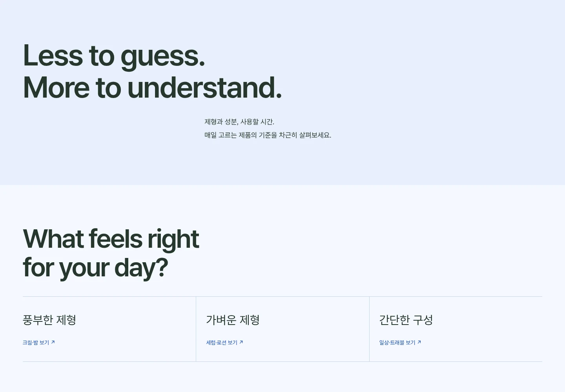Select the 풍부한 제형 card title
Screen dimensions: 565x392
(49, 320)
